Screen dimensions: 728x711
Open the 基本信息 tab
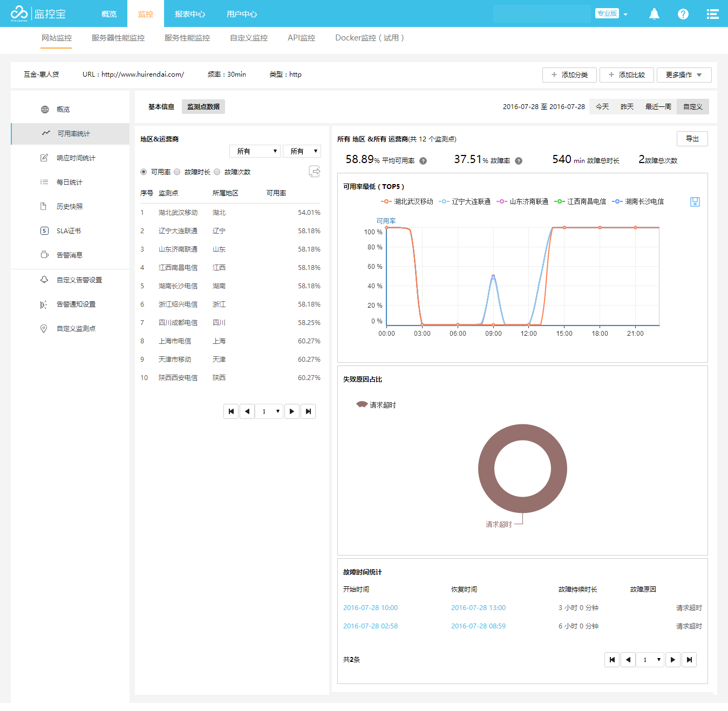click(161, 107)
